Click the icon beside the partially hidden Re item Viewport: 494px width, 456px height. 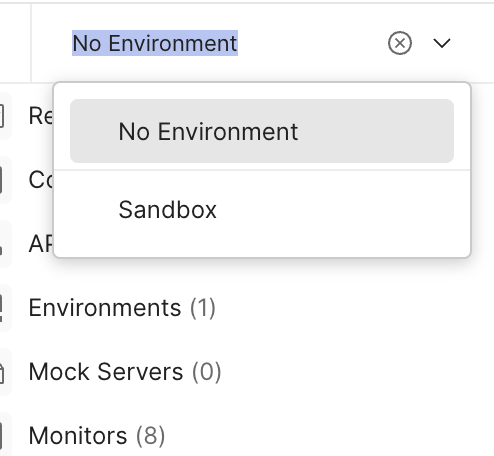tap(3, 116)
